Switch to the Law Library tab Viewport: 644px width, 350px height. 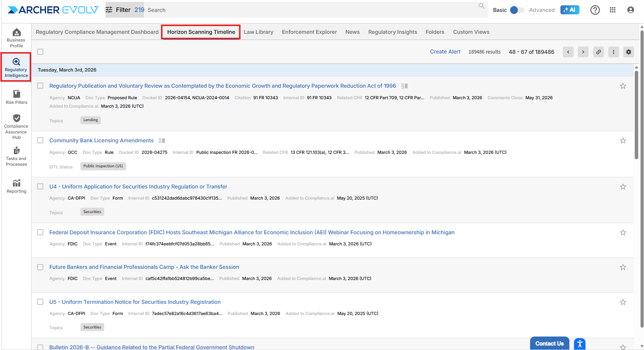258,32
